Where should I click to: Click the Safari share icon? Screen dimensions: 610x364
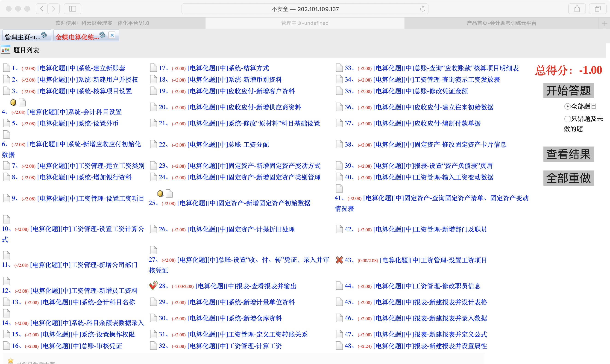point(577,9)
